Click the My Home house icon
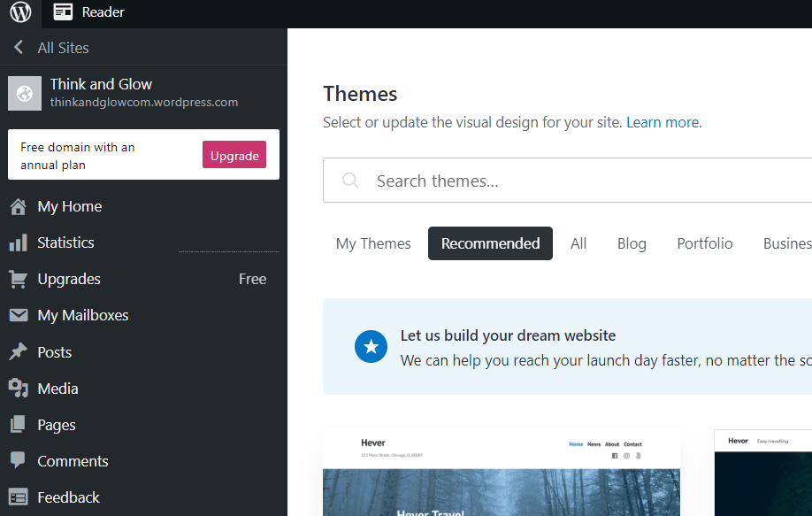The height and width of the screenshot is (516, 812). coord(18,206)
